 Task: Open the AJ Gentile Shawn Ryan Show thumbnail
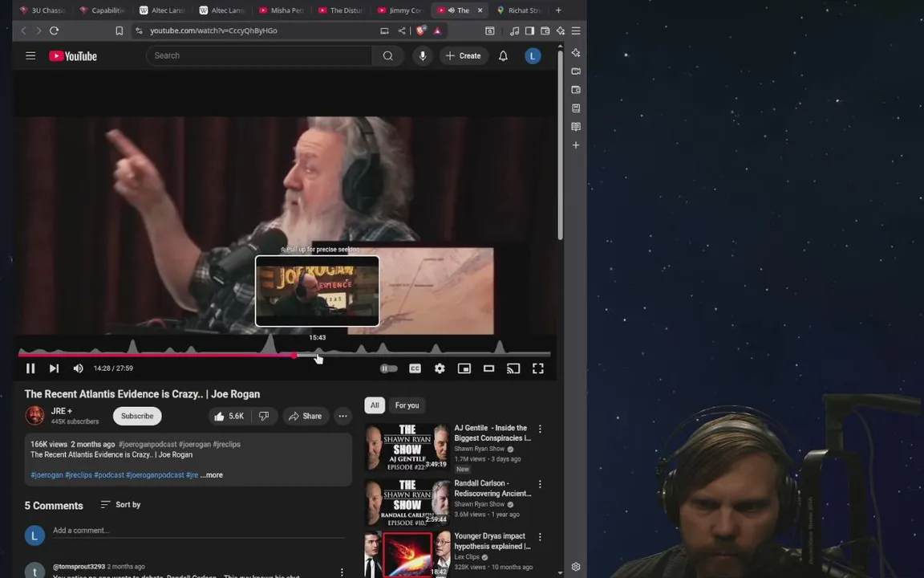(x=407, y=447)
